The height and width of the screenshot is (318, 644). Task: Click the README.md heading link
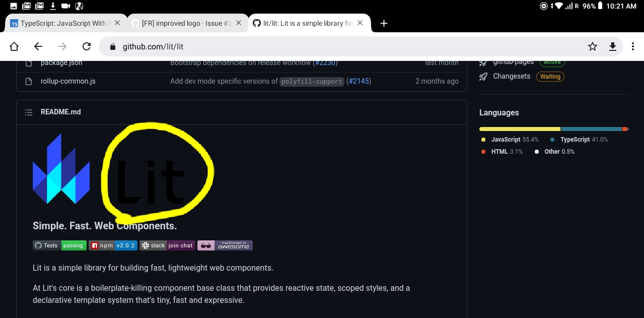coord(61,112)
